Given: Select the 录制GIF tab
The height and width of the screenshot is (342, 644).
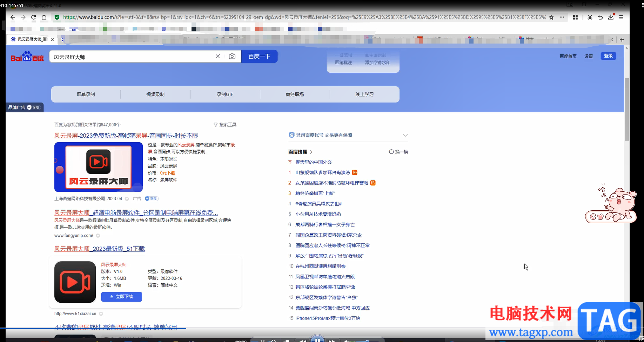Looking at the screenshot, I should 225,94.
